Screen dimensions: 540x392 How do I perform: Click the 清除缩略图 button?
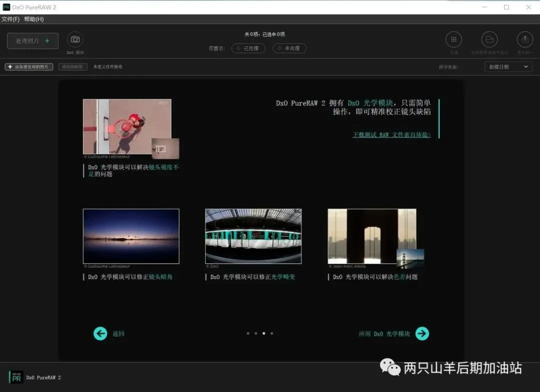click(x=72, y=67)
